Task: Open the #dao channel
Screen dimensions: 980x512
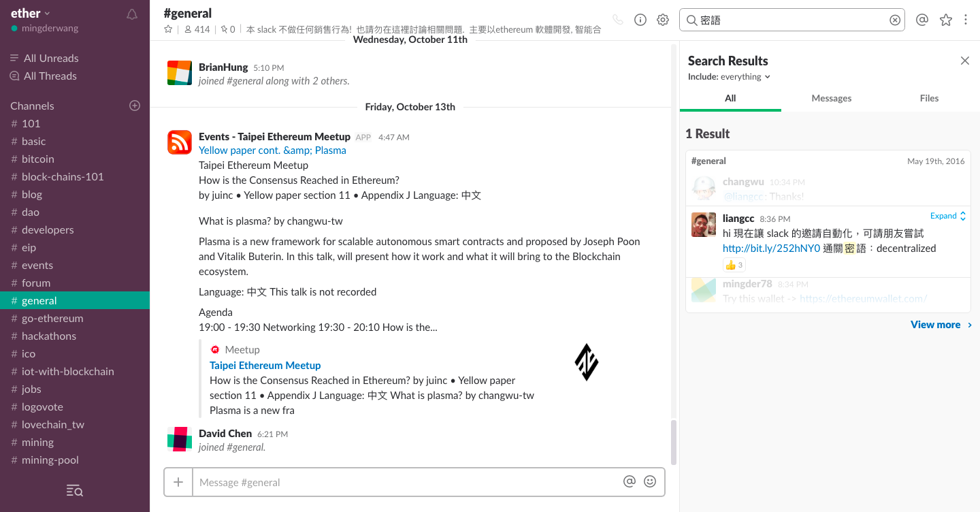Action: [75, 212]
